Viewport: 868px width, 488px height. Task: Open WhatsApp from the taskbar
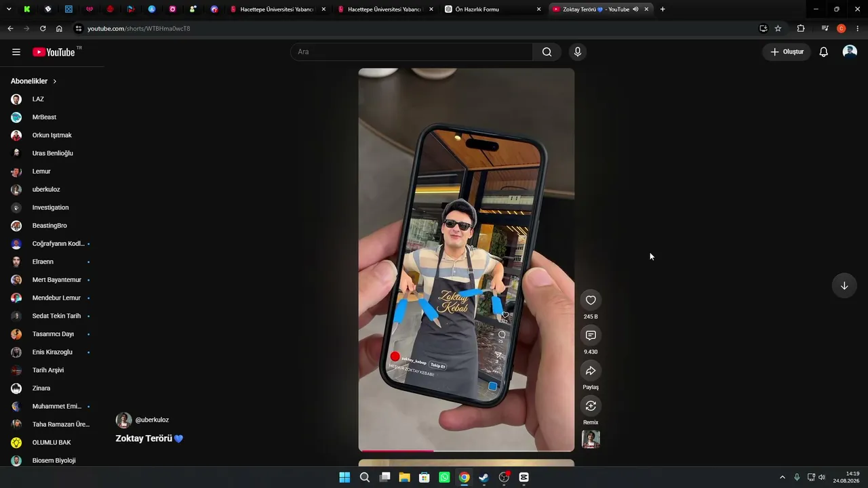click(444, 477)
